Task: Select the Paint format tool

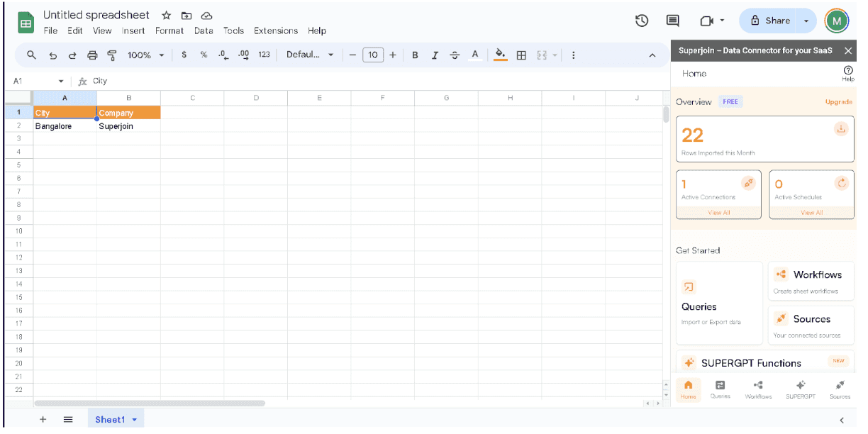Action: (112, 55)
